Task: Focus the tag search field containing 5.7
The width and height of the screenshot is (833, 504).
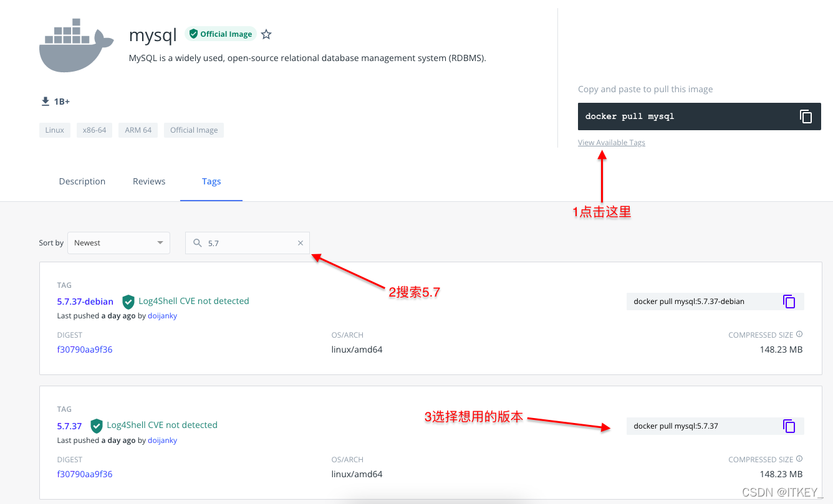Action: point(248,243)
